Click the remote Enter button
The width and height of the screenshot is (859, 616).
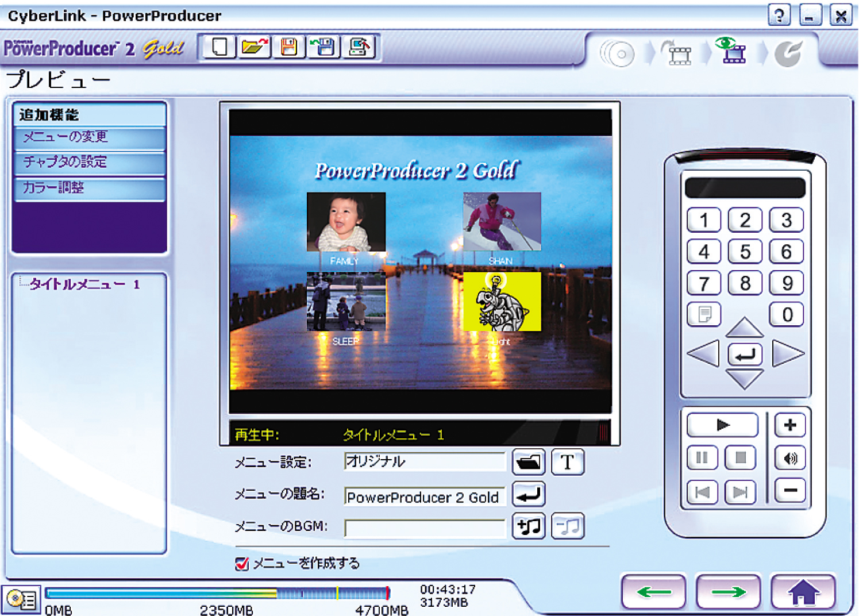(x=745, y=355)
